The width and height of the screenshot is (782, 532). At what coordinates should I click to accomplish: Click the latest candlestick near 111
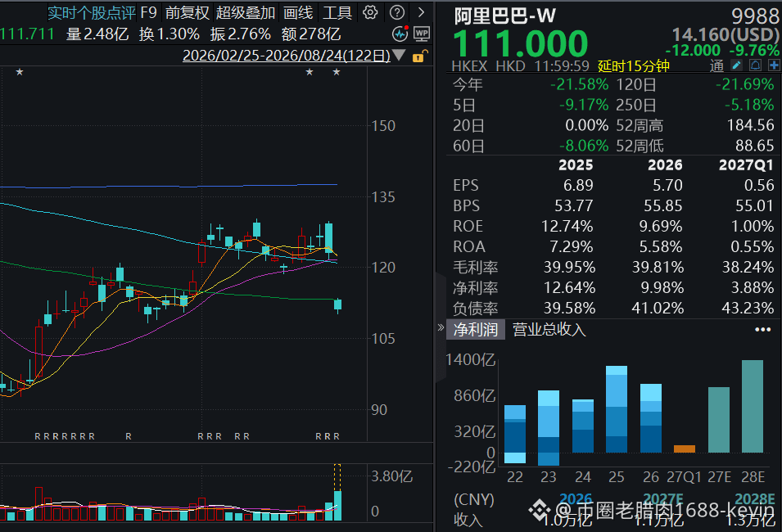[337, 305]
